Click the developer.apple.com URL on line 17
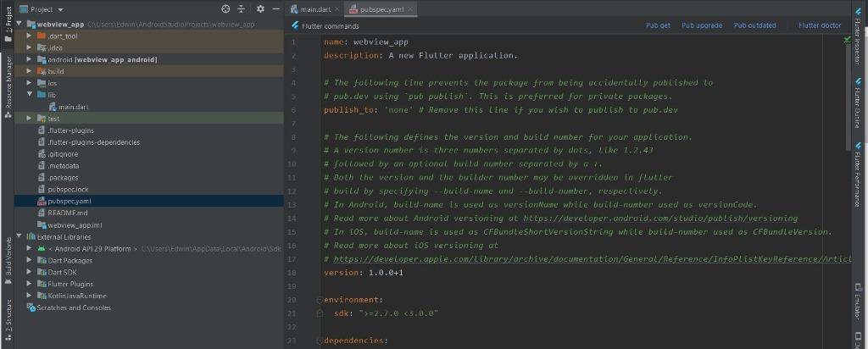The height and width of the screenshot is (349, 868). [593, 259]
